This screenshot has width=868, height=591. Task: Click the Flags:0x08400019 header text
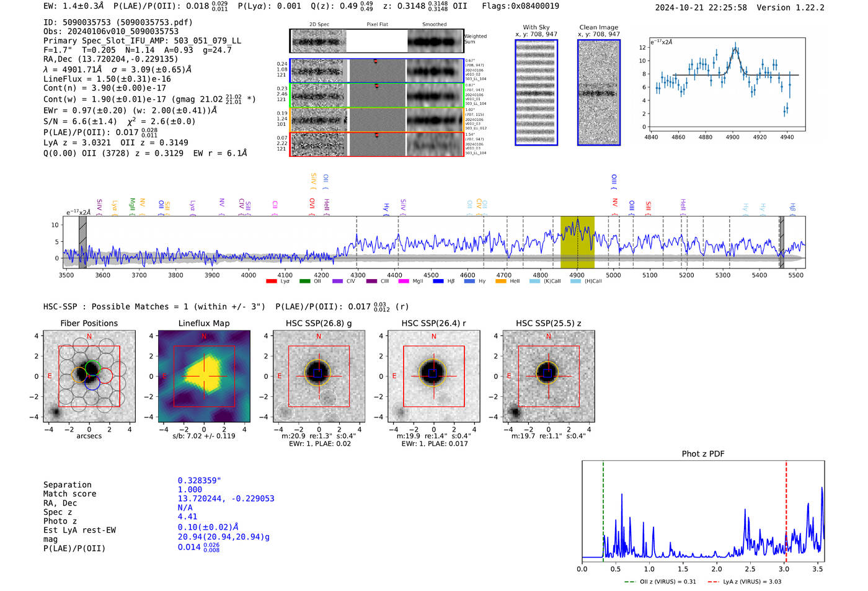521,6
